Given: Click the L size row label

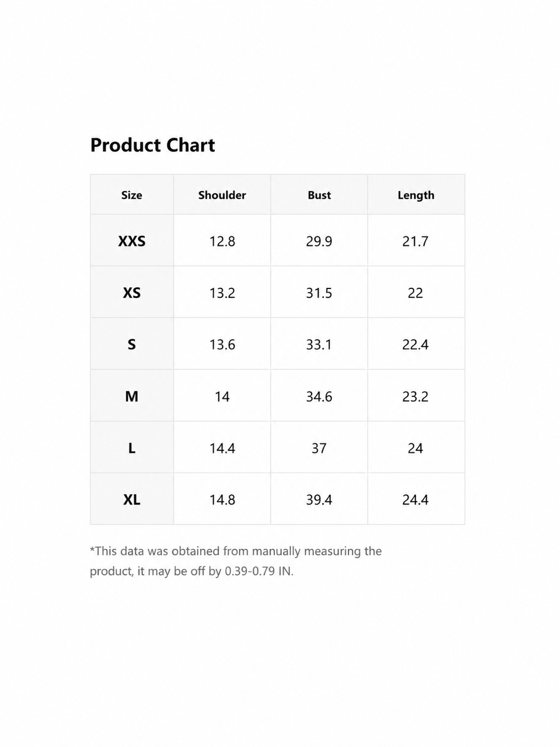Looking at the screenshot, I should [132, 448].
